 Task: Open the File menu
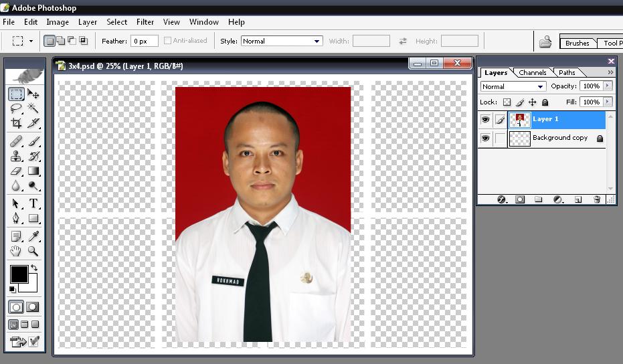tap(8, 22)
